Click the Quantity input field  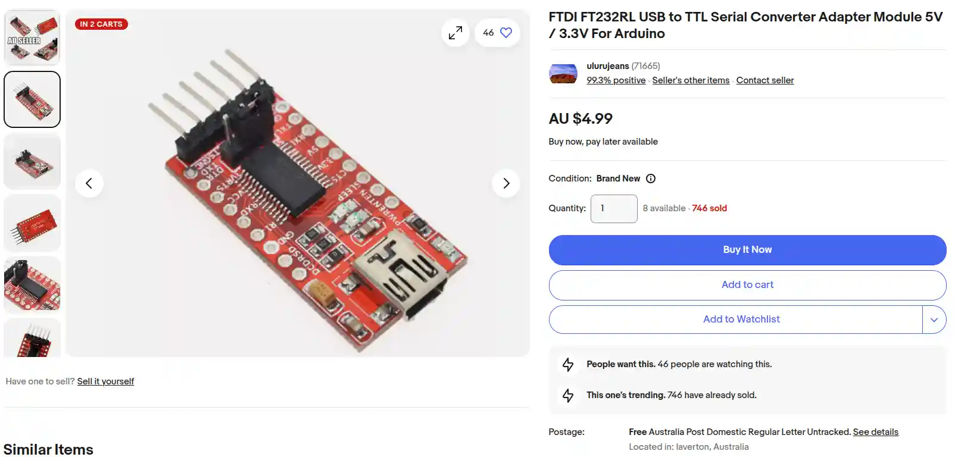[614, 209]
